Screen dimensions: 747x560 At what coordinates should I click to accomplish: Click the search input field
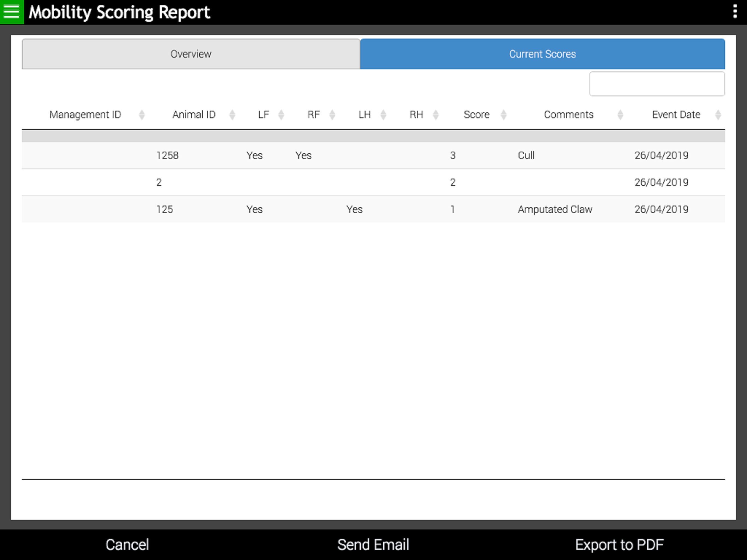[x=657, y=84]
